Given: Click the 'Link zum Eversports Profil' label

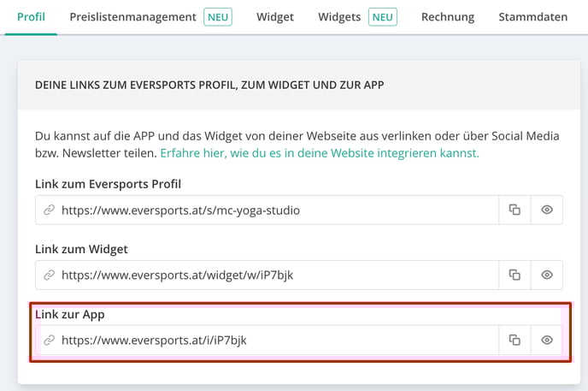Looking at the screenshot, I should 108,184.
